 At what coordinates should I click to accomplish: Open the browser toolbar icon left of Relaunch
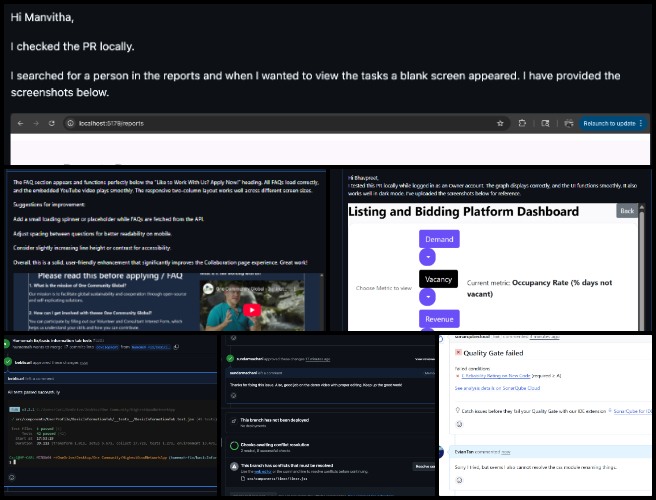tap(568, 123)
